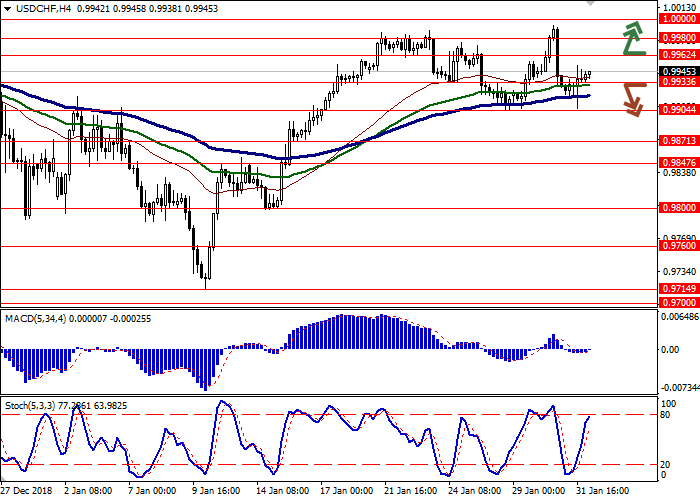Click the 24 Jan 08:00 time label
The image size is (700, 500).
pyautogui.click(x=475, y=491)
